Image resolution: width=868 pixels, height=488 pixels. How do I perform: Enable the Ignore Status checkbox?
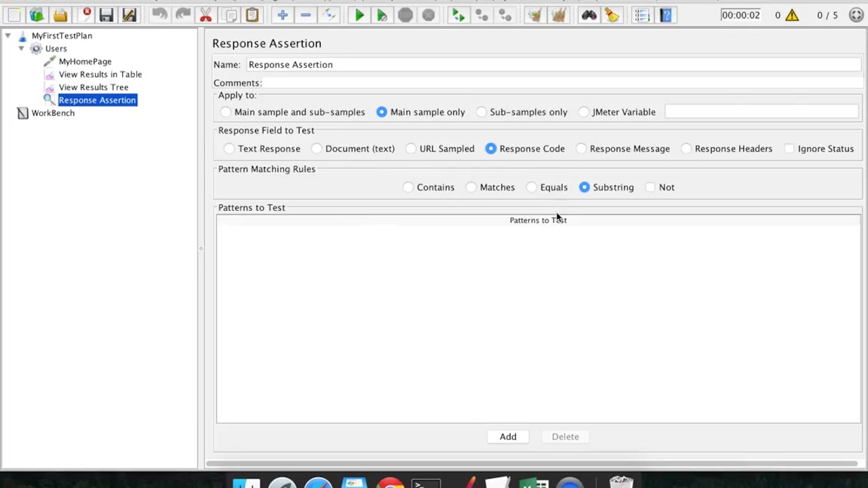[789, 148]
